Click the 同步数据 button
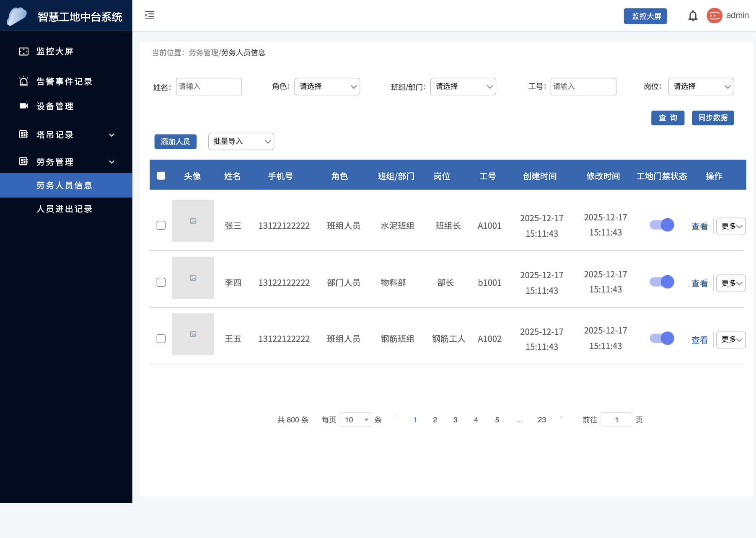This screenshot has height=538, width=756. (713, 118)
